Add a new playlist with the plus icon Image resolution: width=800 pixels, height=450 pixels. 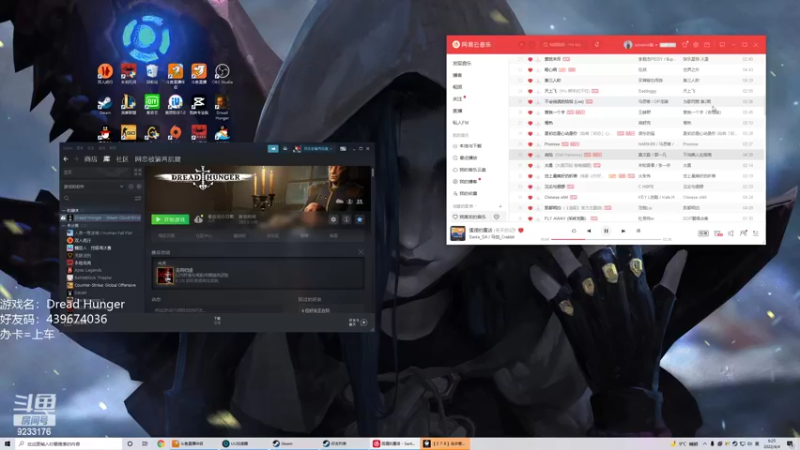(501, 206)
